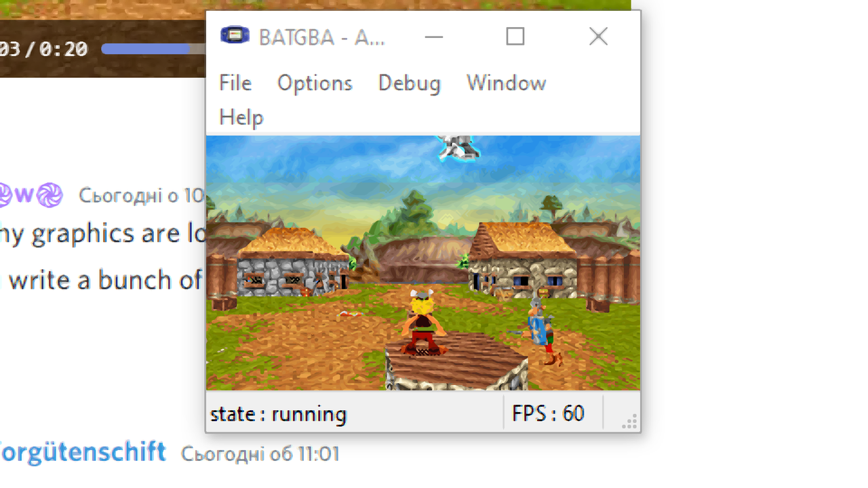Click the Roman soldier in the game view
Screen dimensions: 868x488
tap(541, 328)
